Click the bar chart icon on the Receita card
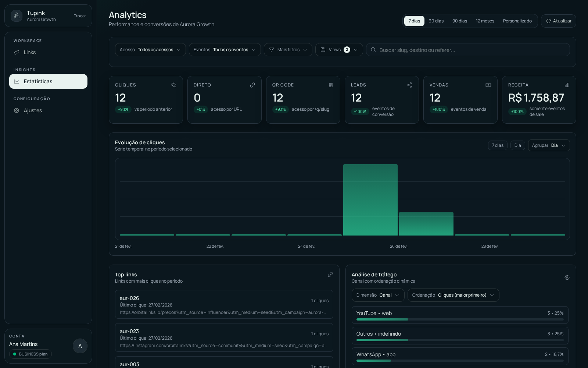The image size is (588, 368). coord(567,85)
